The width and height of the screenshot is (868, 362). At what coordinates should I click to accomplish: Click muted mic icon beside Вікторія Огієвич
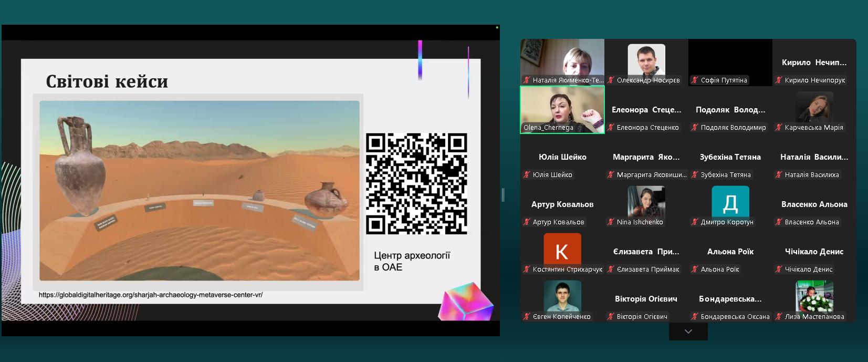611,317
